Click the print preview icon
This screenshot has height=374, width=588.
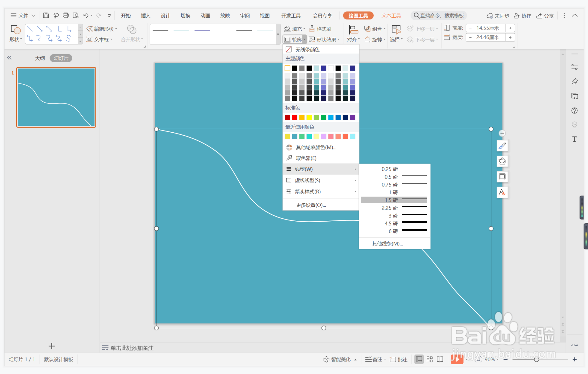(x=76, y=16)
